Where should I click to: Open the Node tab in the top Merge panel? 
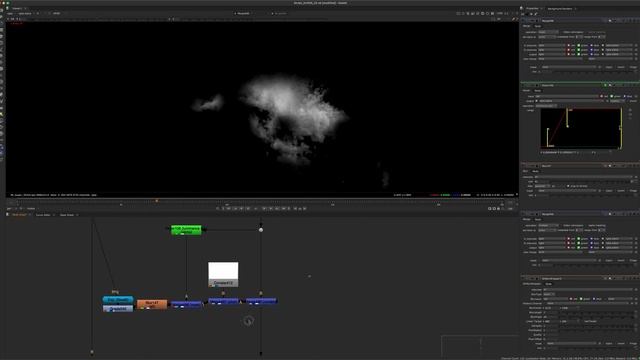pyautogui.click(x=538, y=26)
